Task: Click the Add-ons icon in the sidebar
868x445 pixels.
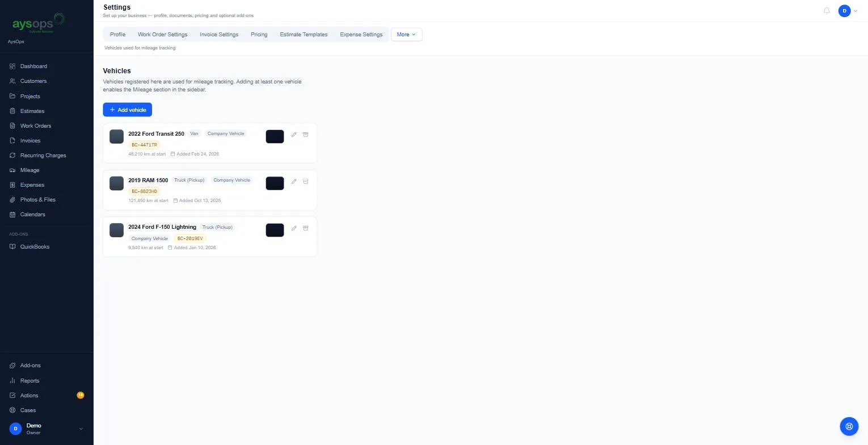Action: point(12,366)
